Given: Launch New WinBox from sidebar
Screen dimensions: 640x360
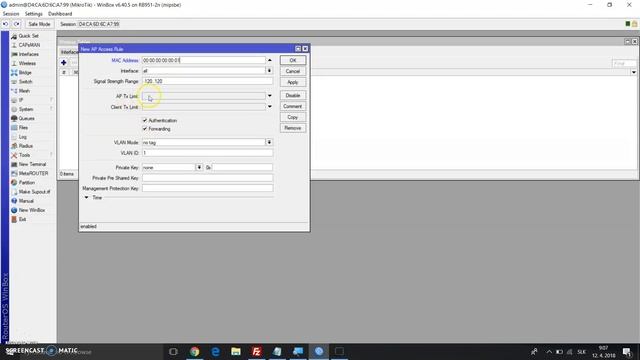Looking at the screenshot, I should 31,210.
